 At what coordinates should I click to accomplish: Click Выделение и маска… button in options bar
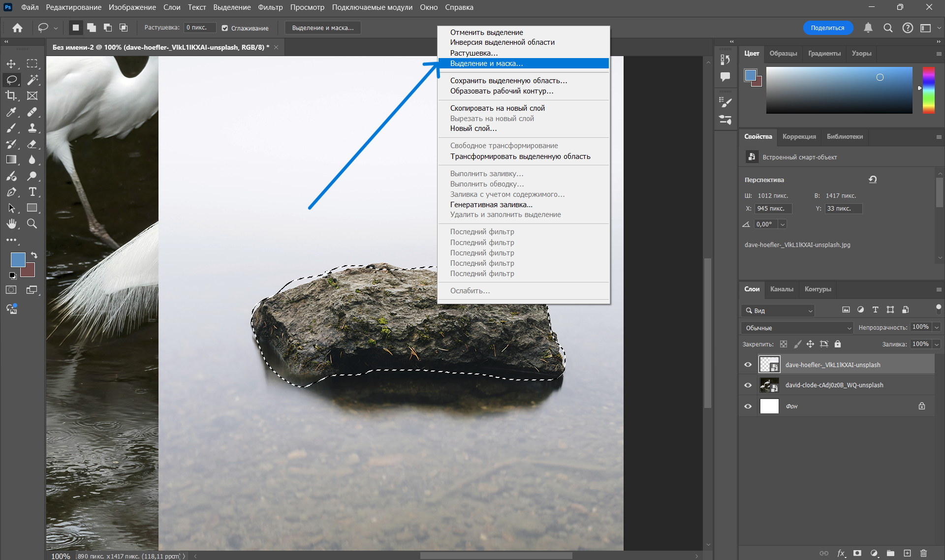point(323,28)
